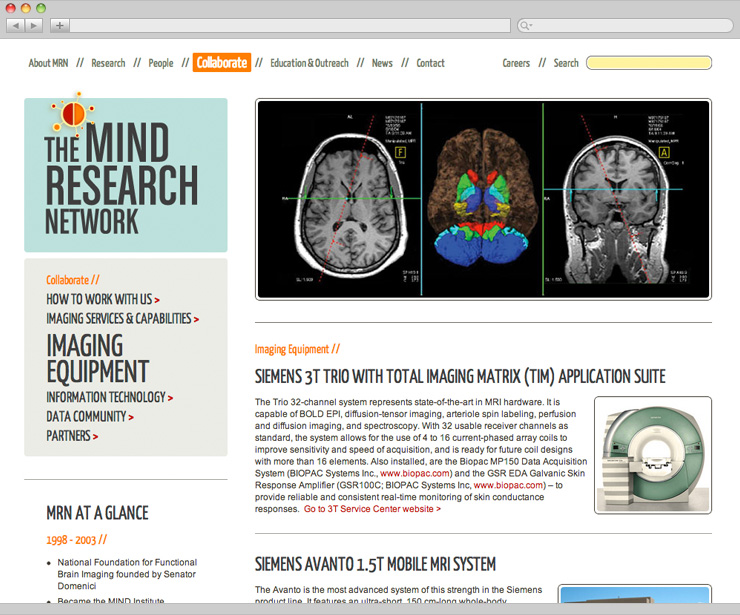This screenshot has width=740, height=615.
Task: Click the yellow site search box
Action: [x=649, y=63]
